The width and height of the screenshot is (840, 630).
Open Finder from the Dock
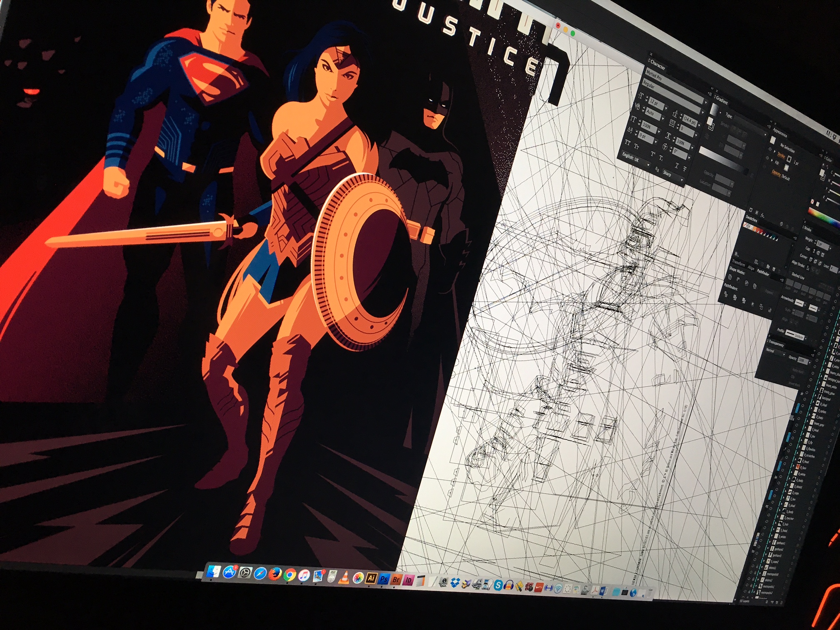point(213,571)
